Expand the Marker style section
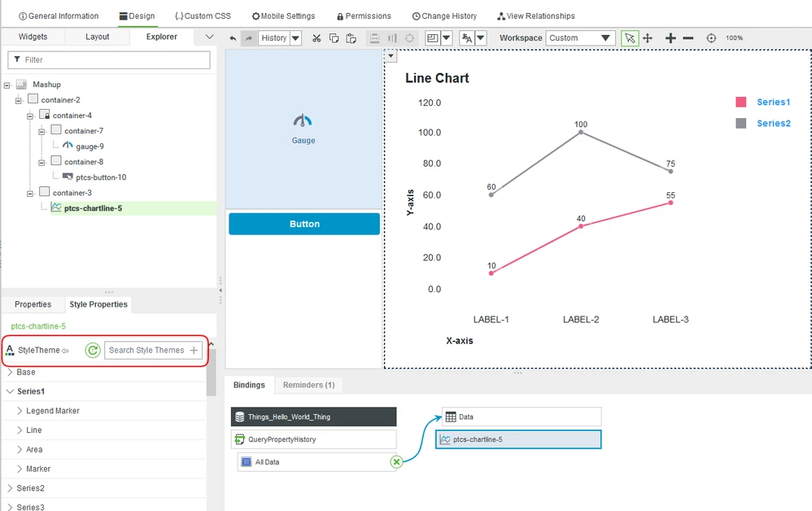The image size is (812, 511). point(20,469)
